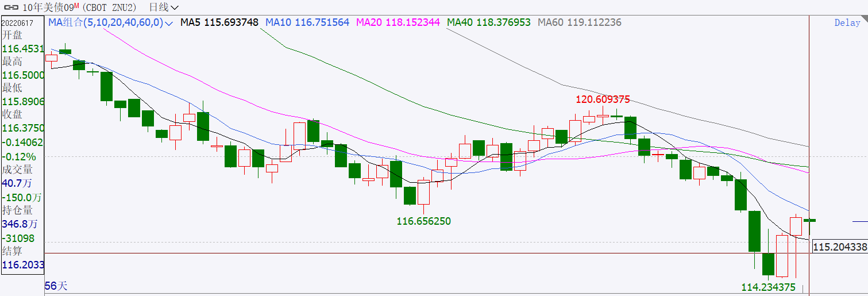Viewport: 868px width, 296px height.
Task: Click the change value -0.14062
Action: 23,143
